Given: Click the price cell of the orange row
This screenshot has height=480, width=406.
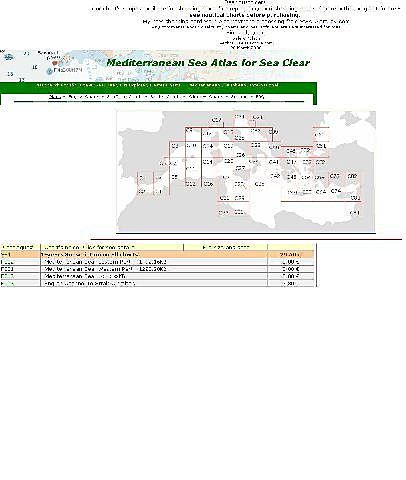Looking at the screenshot, I should click(291, 255).
